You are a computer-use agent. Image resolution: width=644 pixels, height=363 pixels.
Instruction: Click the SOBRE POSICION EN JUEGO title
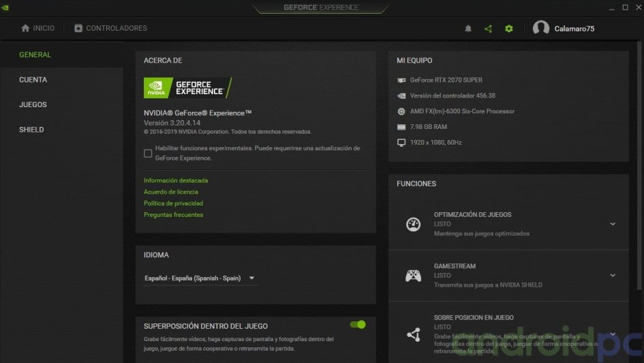474,317
